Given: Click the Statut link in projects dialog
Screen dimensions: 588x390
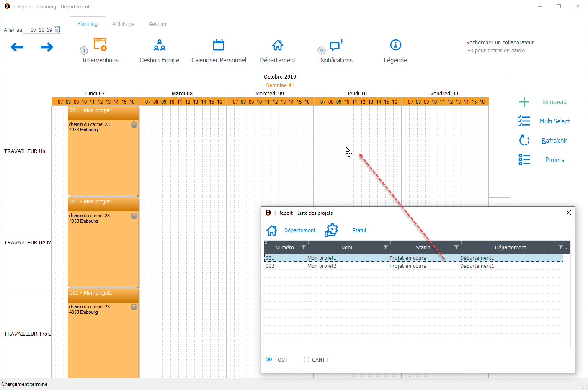Looking at the screenshot, I should click(x=359, y=231).
